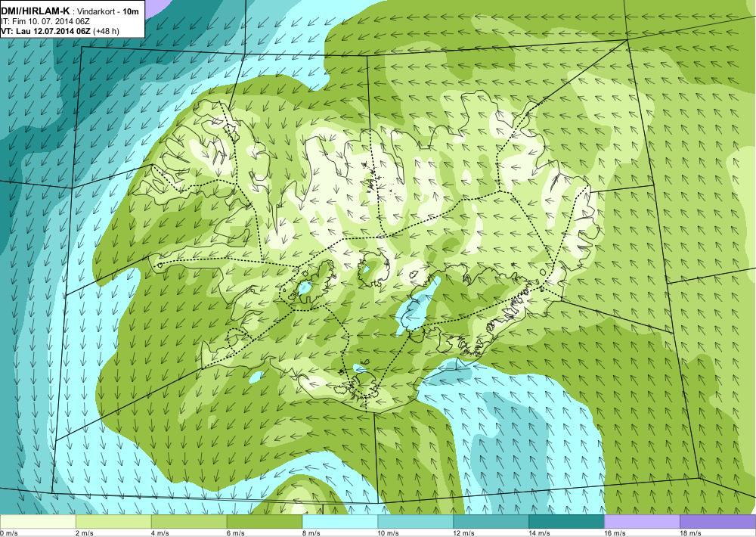756x537 pixels.
Task: Click the '14 m/s' legend label
Action: (540, 533)
